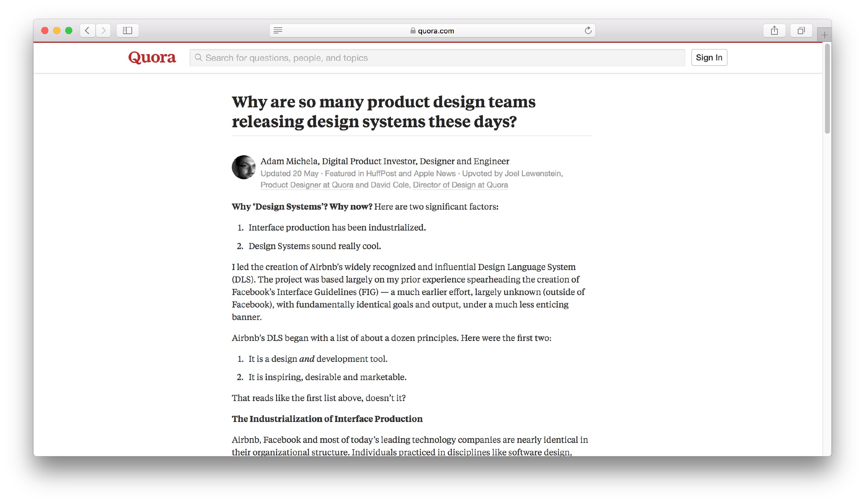Viewport: 865px width, 504px height.
Task: Click the question title heading
Action: click(384, 112)
